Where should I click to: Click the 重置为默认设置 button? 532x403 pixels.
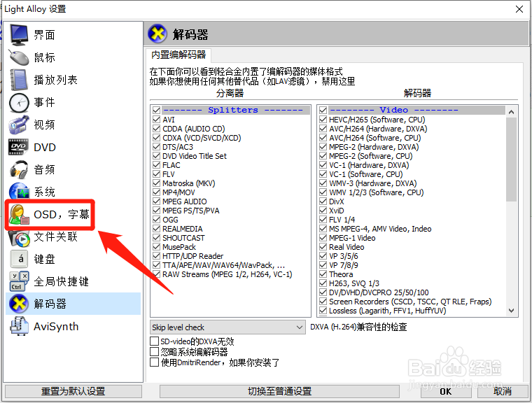tap(73, 391)
